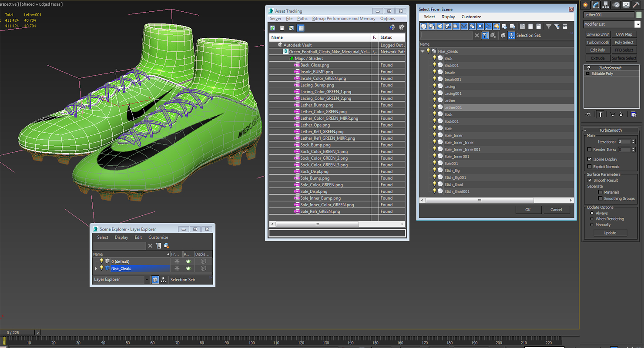
Task: Toggle Display Cameras filter in Select From Scene
Action: pyautogui.click(x=448, y=26)
